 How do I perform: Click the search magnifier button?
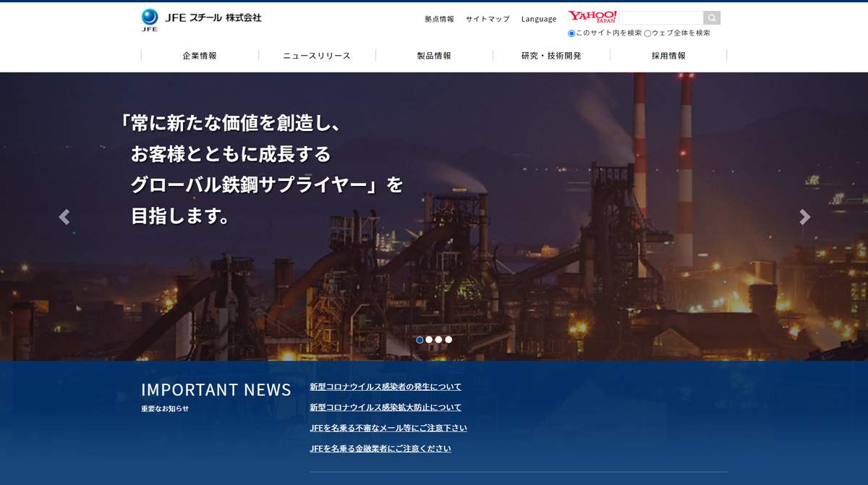point(712,18)
